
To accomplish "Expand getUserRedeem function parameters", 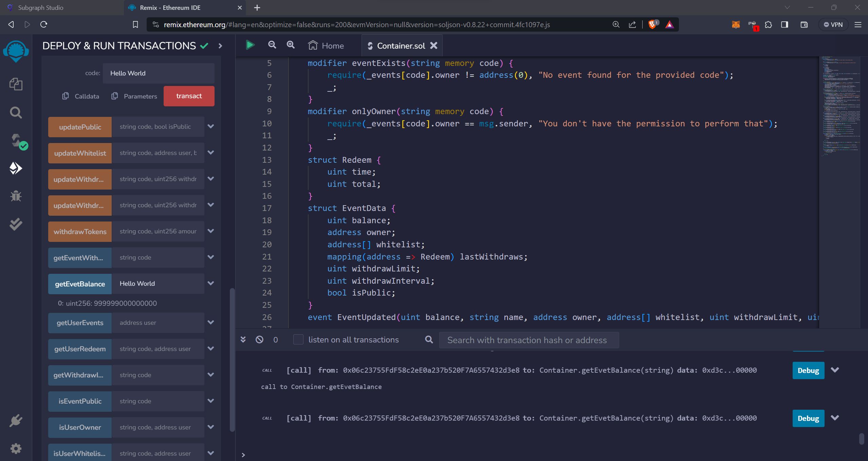I will (211, 349).
